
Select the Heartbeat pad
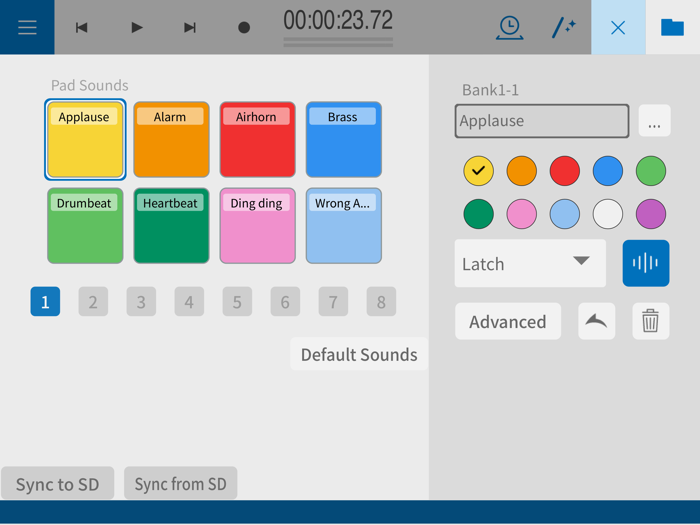(171, 225)
